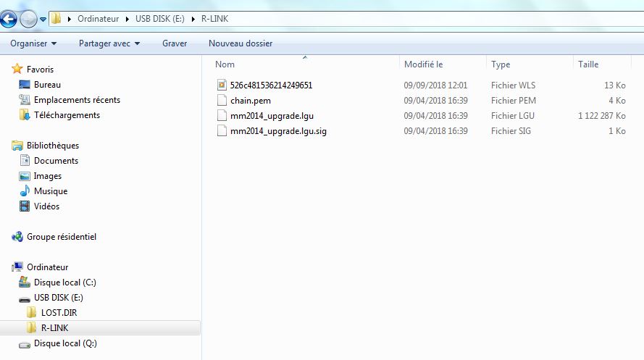Open Groupe résidentiel

(x=61, y=236)
